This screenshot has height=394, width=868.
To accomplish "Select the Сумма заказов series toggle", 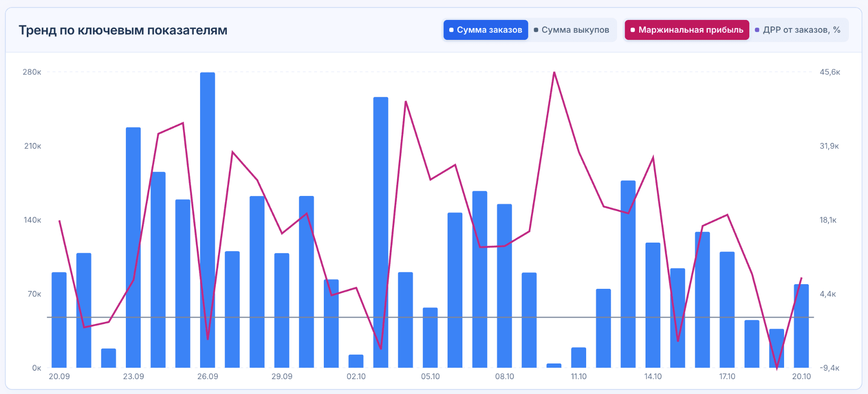I will pos(486,30).
